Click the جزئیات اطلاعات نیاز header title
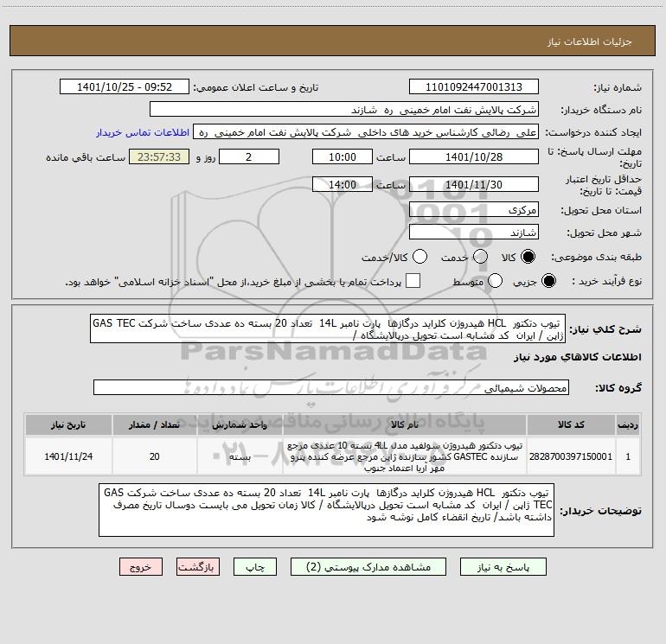This screenshot has width=666, height=644. pos(590,41)
